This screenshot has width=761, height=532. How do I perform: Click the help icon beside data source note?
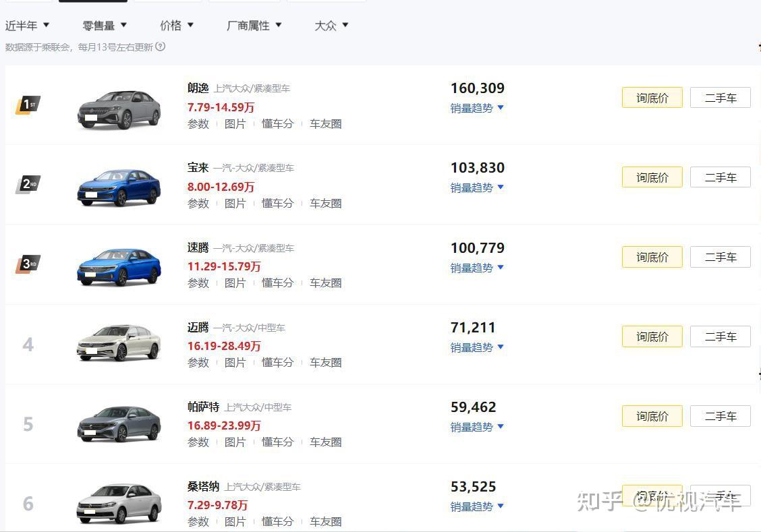pos(160,47)
